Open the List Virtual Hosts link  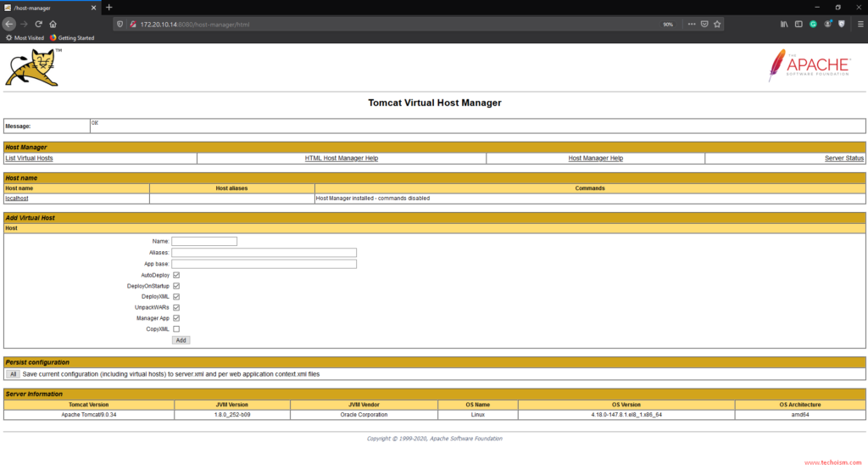tap(29, 159)
